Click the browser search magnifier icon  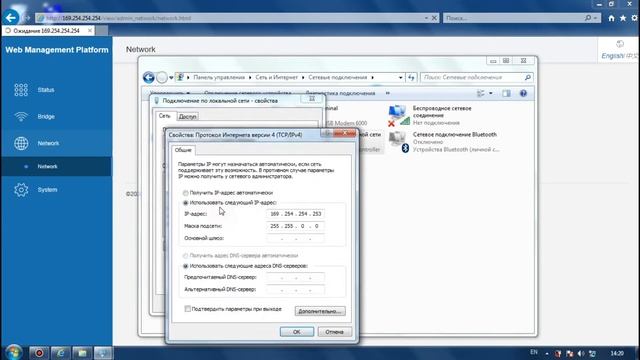point(588,18)
